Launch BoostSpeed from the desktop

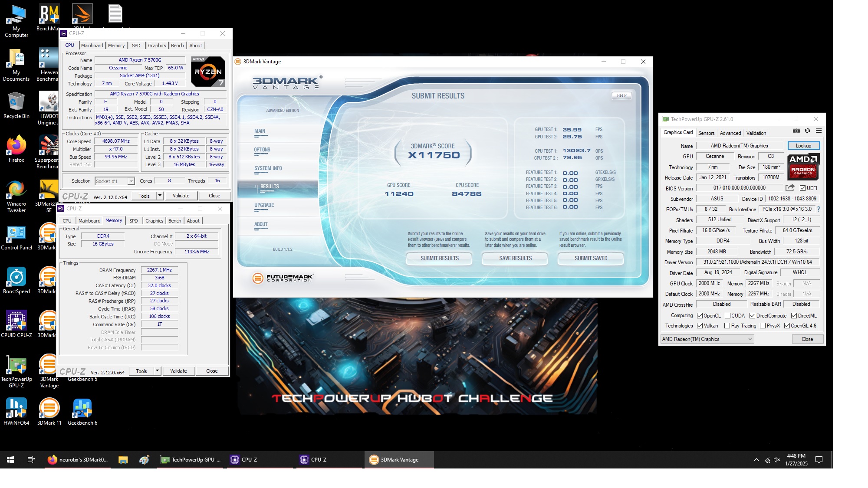(x=16, y=281)
